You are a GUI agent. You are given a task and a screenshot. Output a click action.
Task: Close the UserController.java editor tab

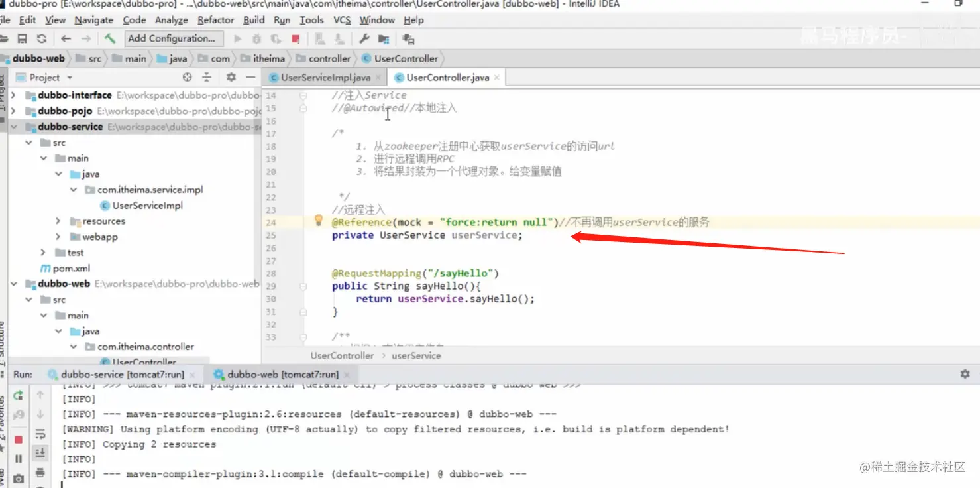point(496,78)
